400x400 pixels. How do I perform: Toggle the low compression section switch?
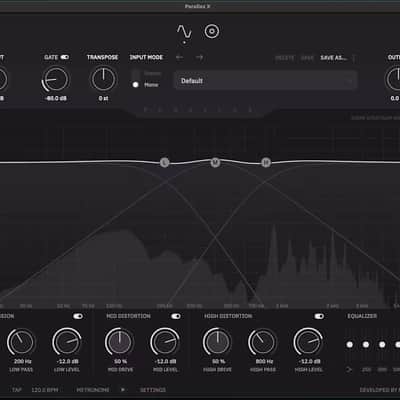coord(78,316)
